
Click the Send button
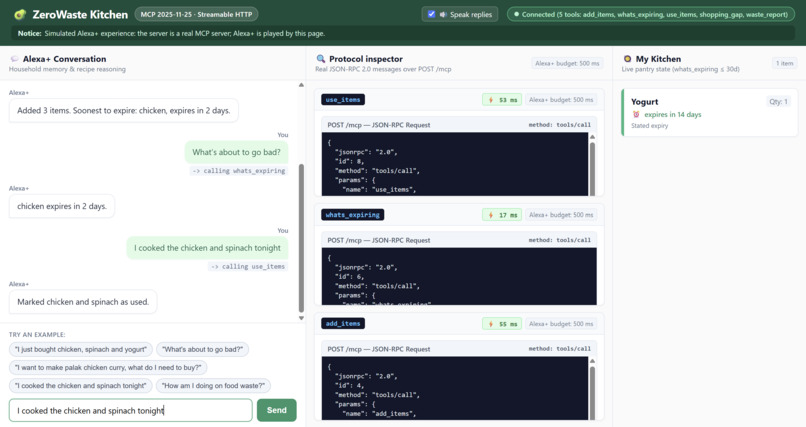tap(277, 410)
